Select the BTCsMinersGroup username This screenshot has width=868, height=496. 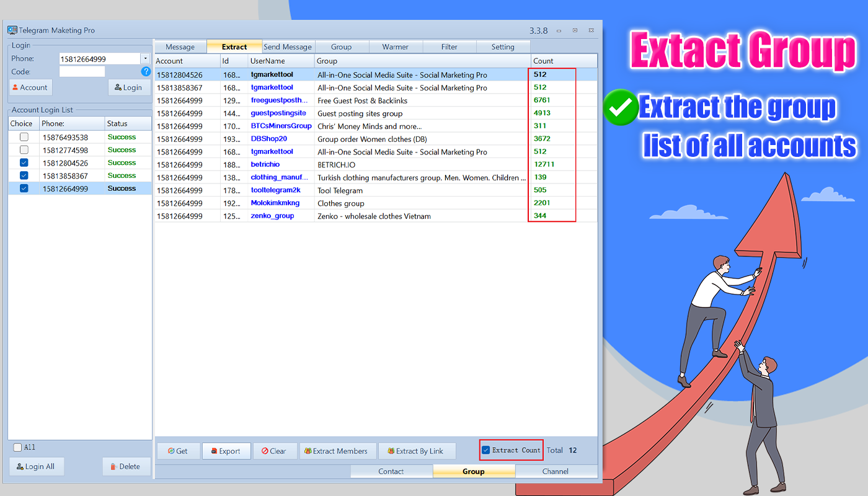[x=281, y=126]
